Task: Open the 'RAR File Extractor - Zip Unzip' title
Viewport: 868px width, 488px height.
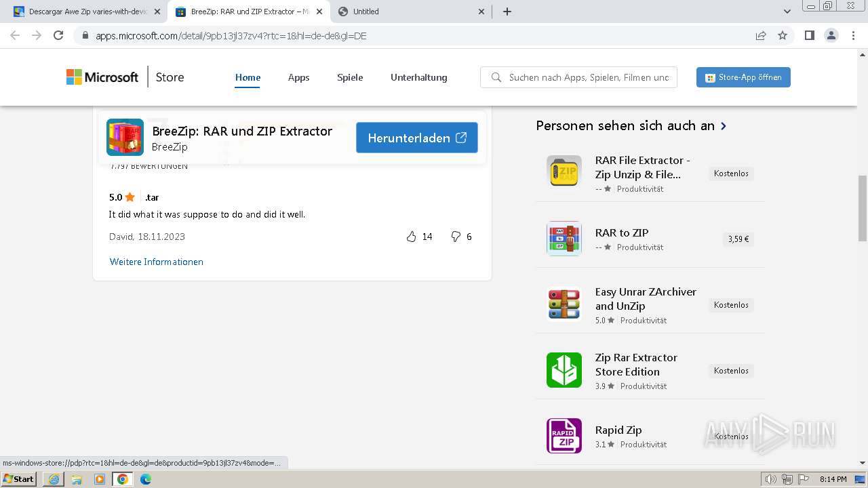Action: tap(643, 167)
